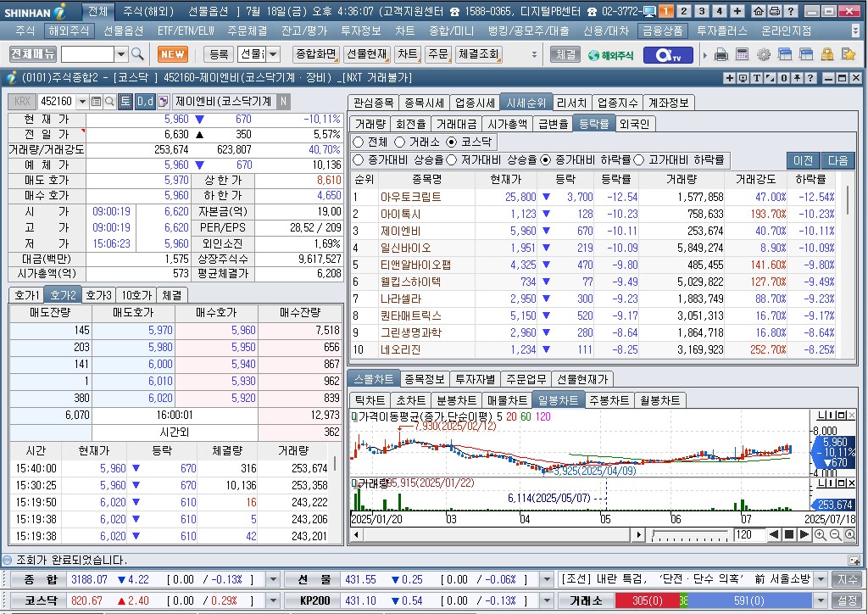Open help question mark in title bar
This screenshot has width=868, height=614.
[791, 11]
